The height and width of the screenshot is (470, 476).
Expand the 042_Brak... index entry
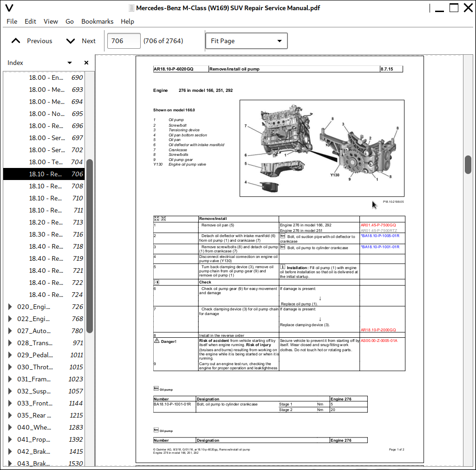10,451
